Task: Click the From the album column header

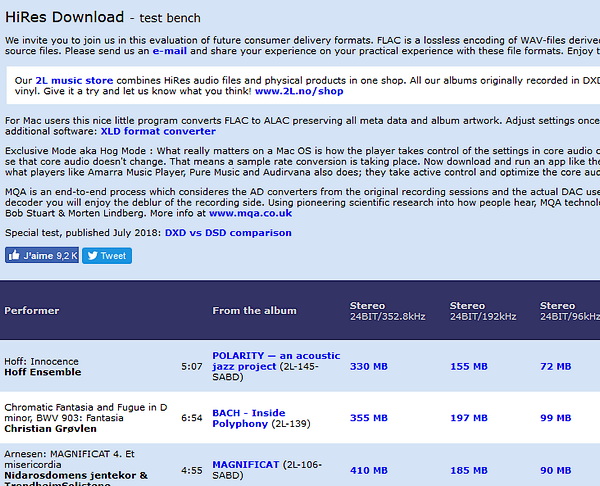Action: [254, 311]
